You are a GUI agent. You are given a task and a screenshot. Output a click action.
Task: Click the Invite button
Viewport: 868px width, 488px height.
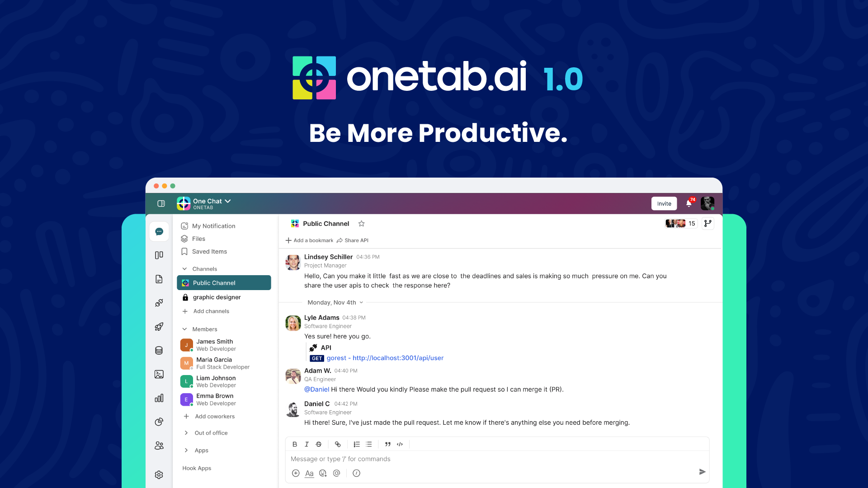pos(664,203)
